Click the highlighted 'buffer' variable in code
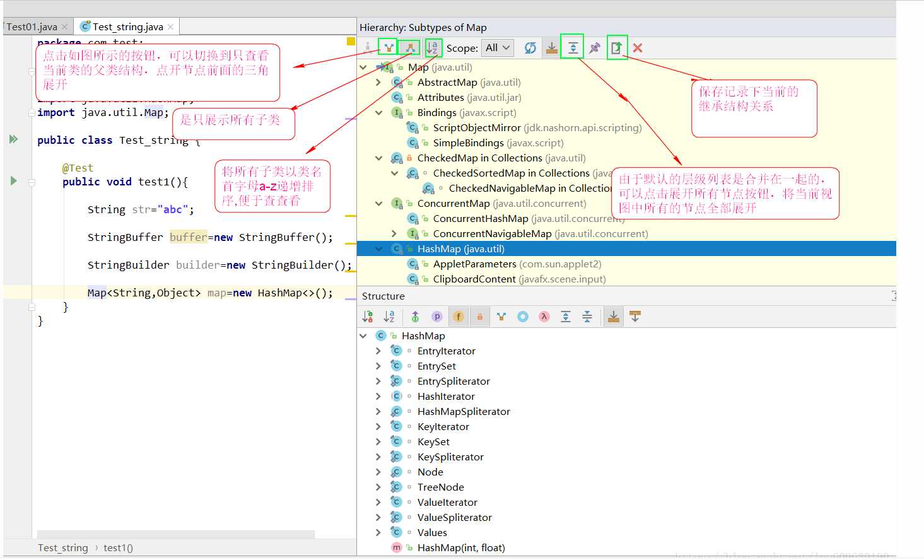 click(188, 237)
